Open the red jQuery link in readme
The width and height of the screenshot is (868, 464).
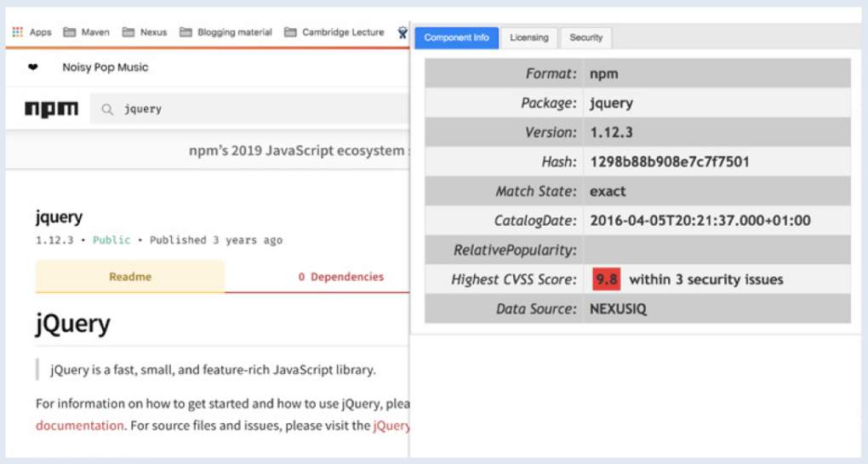(x=391, y=425)
